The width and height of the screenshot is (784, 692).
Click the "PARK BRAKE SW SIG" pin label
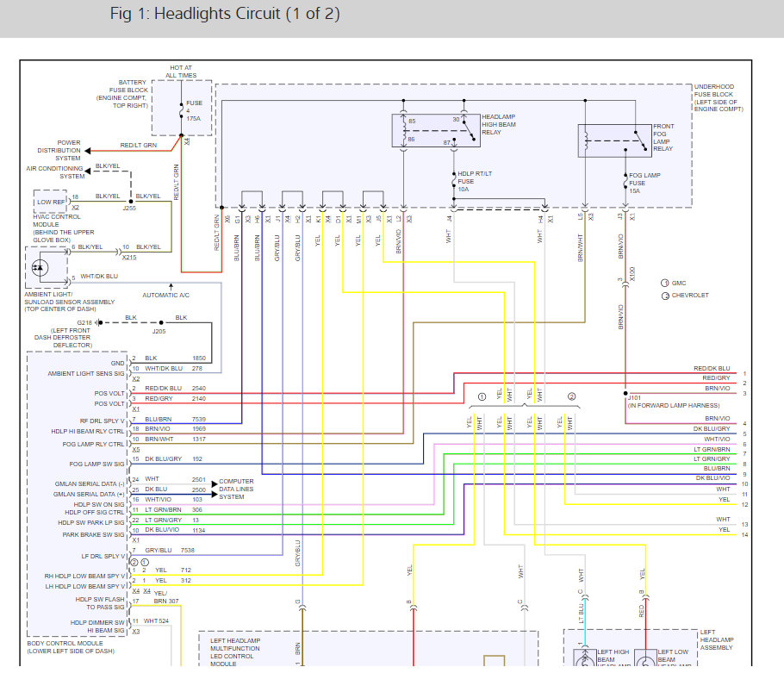[x=93, y=534]
